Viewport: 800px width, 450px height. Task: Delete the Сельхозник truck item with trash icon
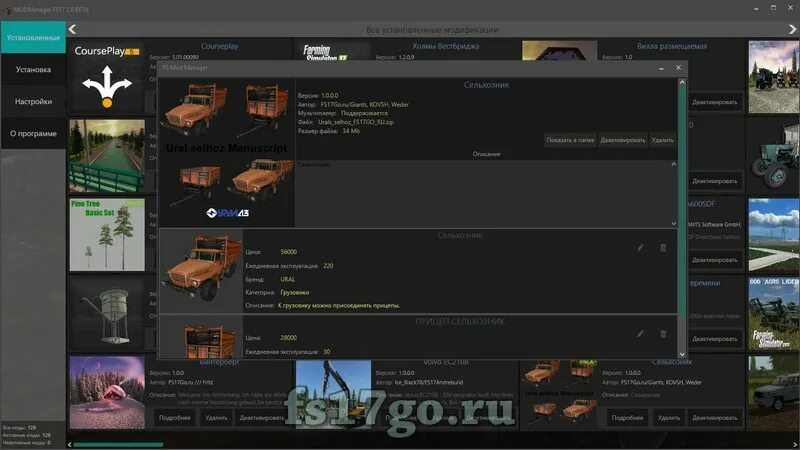click(x=663, y=248)
